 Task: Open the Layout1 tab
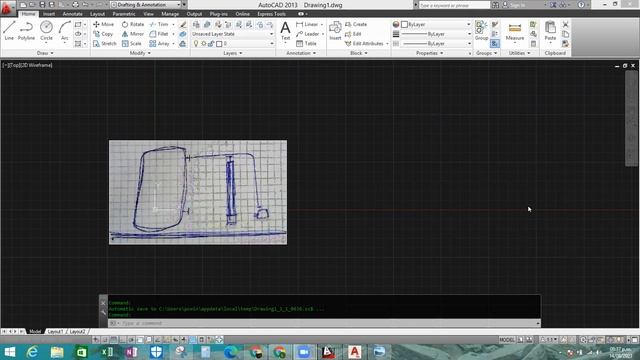click(x=56, y=331)
